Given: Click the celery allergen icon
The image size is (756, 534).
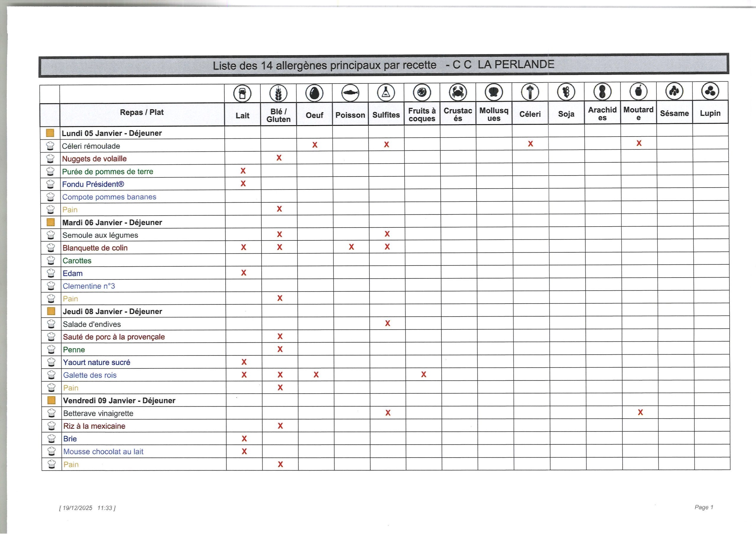Looking at the screenshot, I should pyautogui.click(x=530, y=92).
